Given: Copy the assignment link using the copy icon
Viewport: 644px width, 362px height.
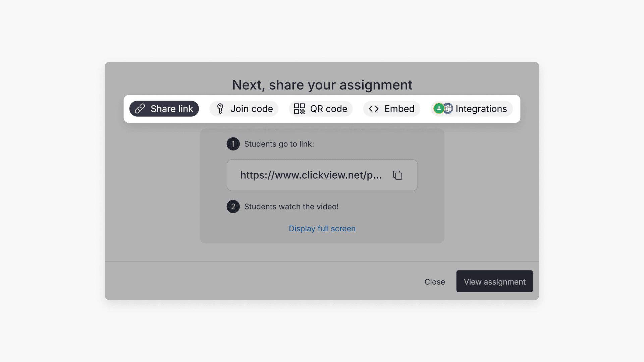Looking at the screenshot, I should [397, 175].
